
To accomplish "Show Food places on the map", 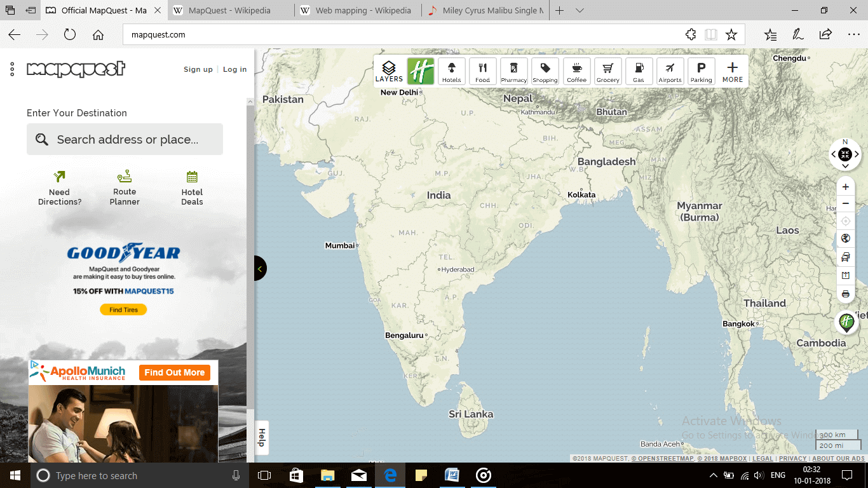I will coord(482,71).
